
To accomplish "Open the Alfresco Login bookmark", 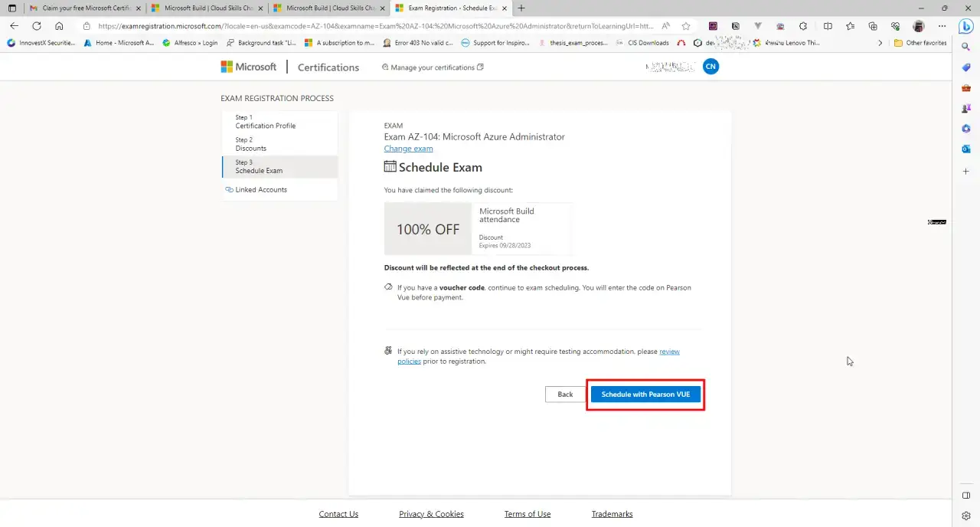I will coord(190,43).
